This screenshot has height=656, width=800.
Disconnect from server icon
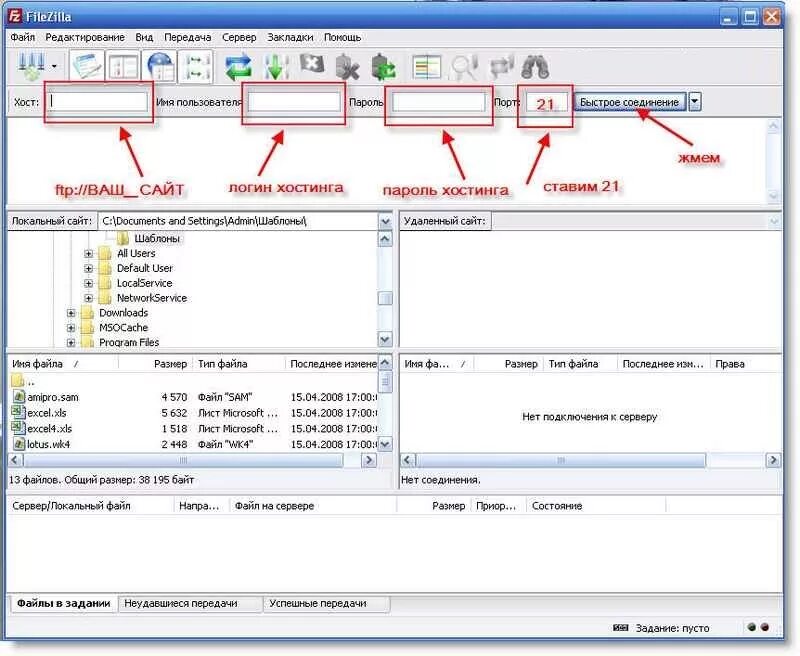(347, 67)
